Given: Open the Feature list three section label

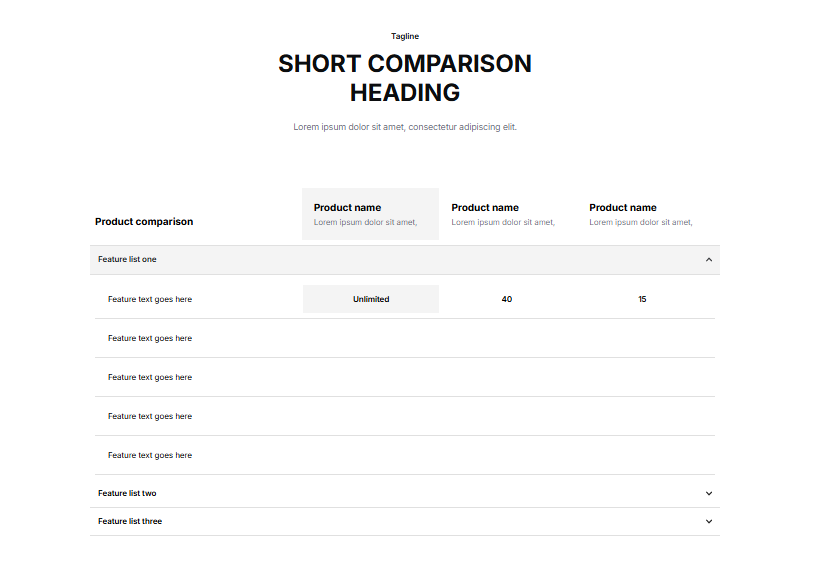Looking at the screenshot, I should click(130, 521).
